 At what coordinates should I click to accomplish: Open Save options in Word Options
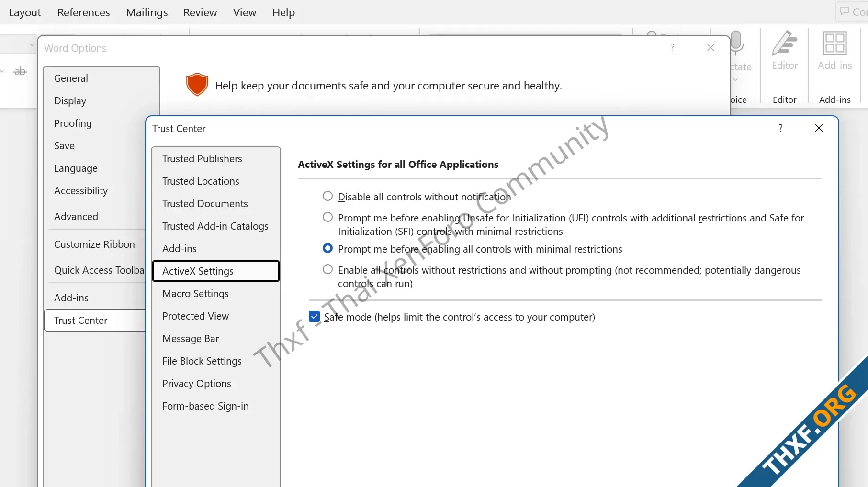click(x=95, y=145)
